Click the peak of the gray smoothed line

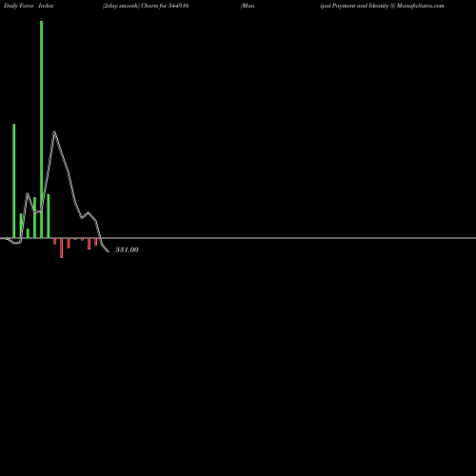tap(54, 131)
